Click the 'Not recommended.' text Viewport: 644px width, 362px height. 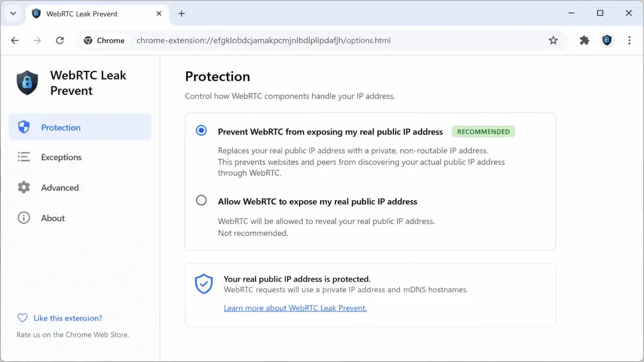click(x=253, y=233)
